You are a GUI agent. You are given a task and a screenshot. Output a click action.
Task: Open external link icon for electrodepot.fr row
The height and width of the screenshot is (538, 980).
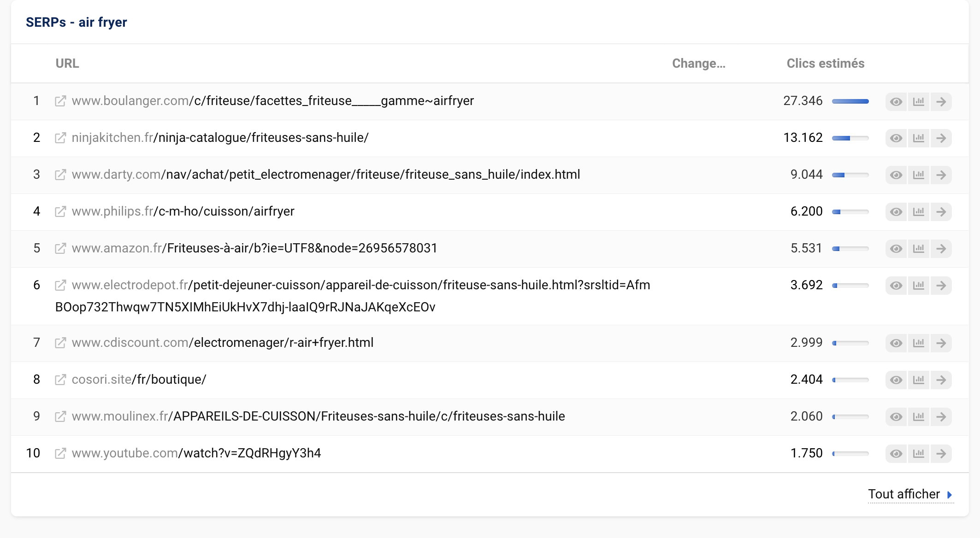point(60,285)
